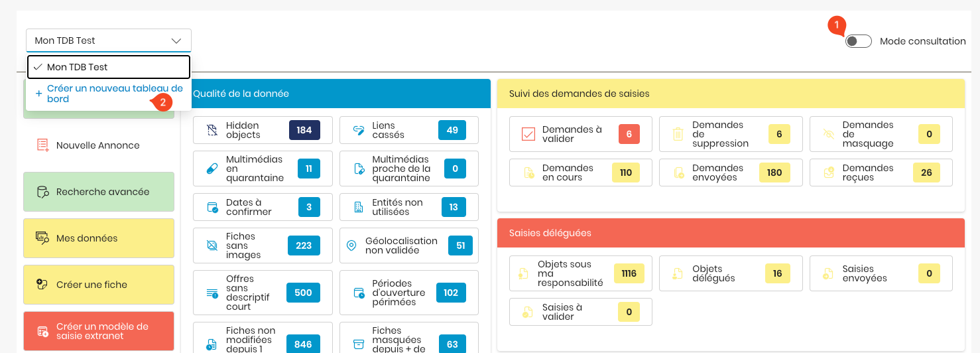Click the Géolocalisation non validée pin icon

351,246
